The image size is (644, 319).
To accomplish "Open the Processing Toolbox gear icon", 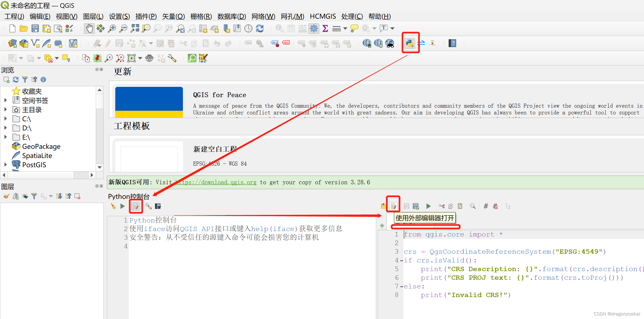I will 314,28.
